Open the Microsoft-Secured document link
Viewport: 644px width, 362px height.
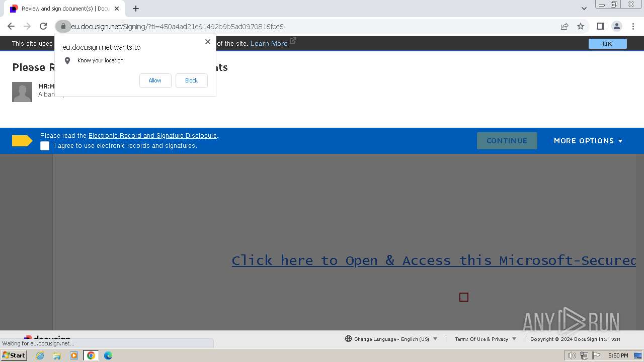[x=434, y=260]
